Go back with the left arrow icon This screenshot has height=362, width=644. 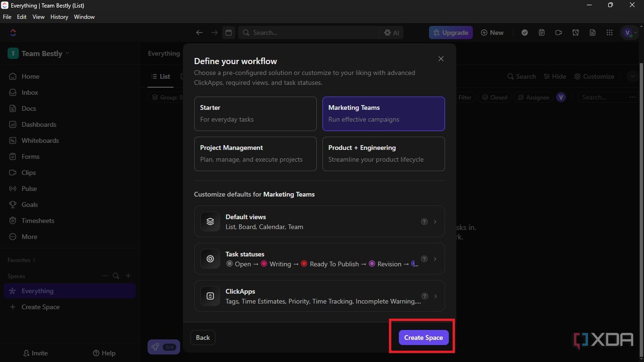[199, 33]
